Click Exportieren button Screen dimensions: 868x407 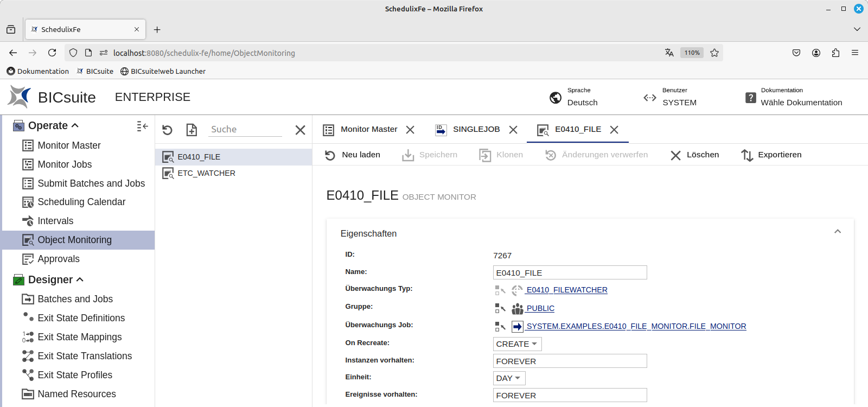tap(771, 155)
